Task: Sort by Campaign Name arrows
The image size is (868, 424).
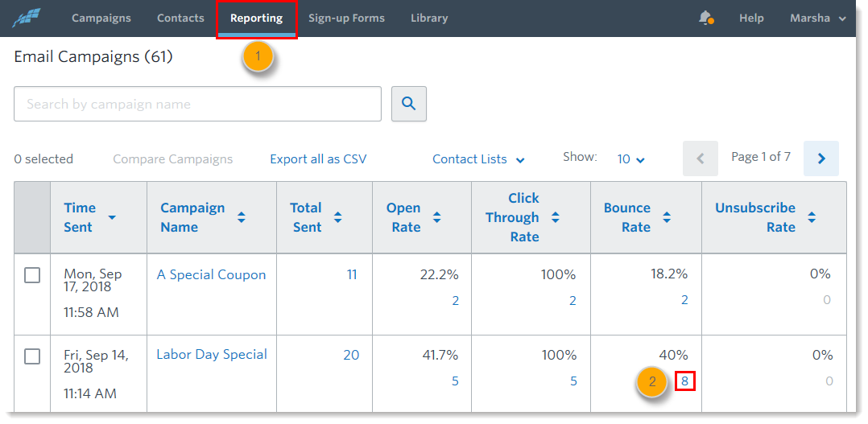Action: coord(242,217)
